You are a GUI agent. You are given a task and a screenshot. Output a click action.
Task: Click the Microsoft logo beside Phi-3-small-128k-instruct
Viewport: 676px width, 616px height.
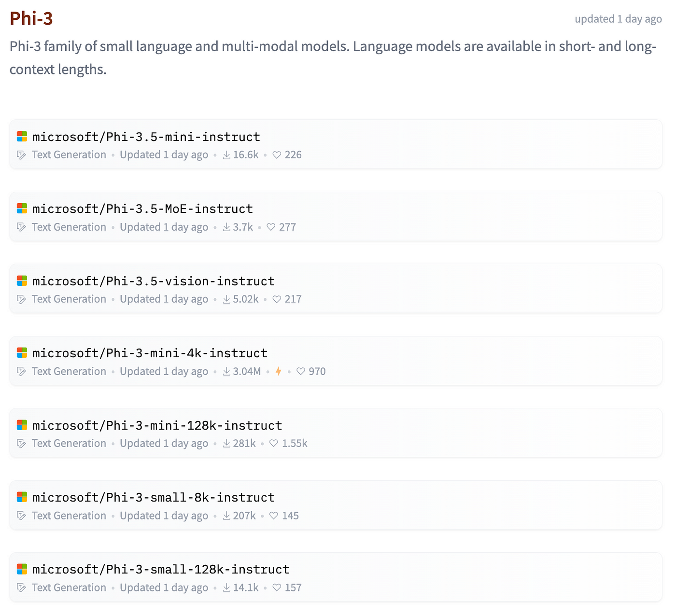22,569
